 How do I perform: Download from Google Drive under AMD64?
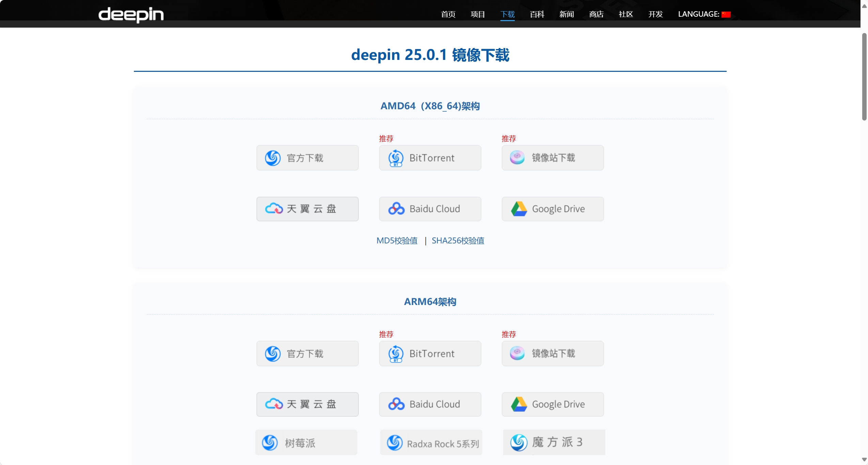tap(553, 209)
